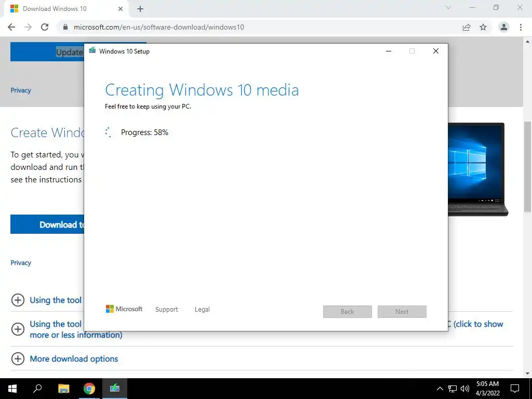Screen dimensions: 532x399
Task: Open taskbar Search
Action: click(37, 389)
